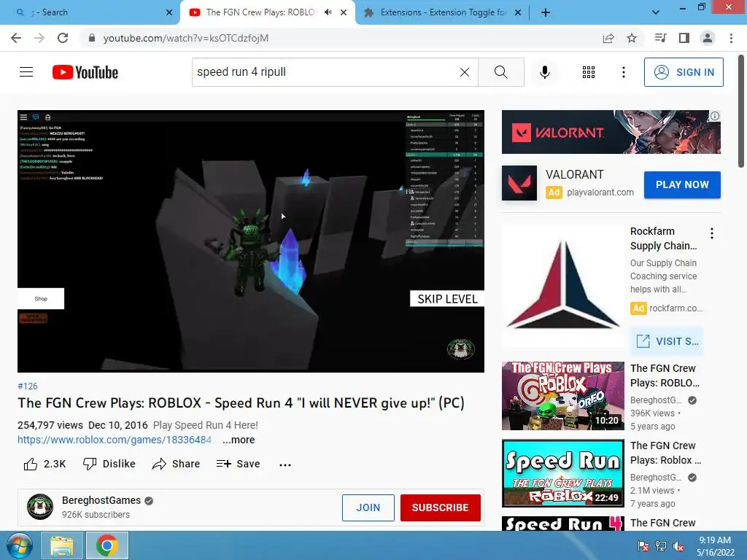The width and height of the screenshot is (747, 560).
Task: Click the address bar URL
Action: tap(186, 38)
